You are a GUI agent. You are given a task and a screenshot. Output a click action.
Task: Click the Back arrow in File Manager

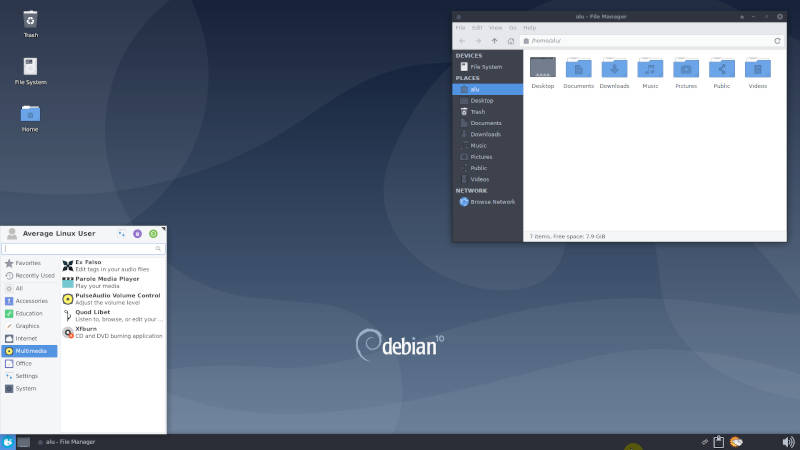[462, 41]
